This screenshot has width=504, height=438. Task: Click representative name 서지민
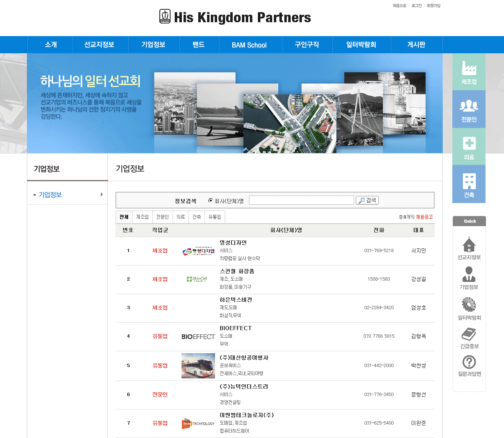(419, 251)
